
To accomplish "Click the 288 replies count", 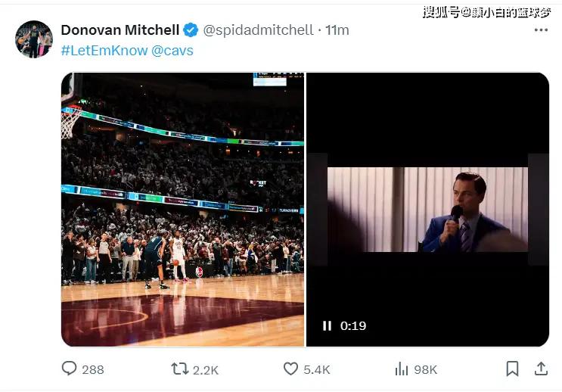I will [x=92, y=369].
